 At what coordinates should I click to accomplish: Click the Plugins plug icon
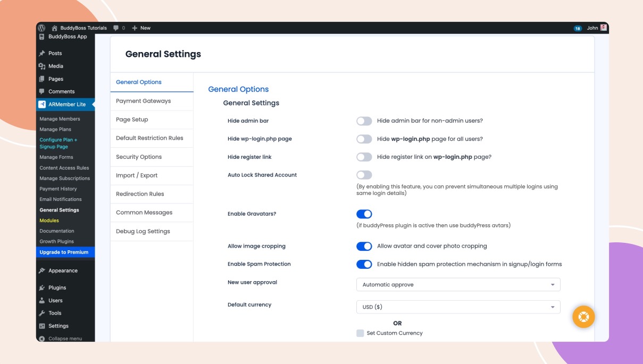point(42,287)
